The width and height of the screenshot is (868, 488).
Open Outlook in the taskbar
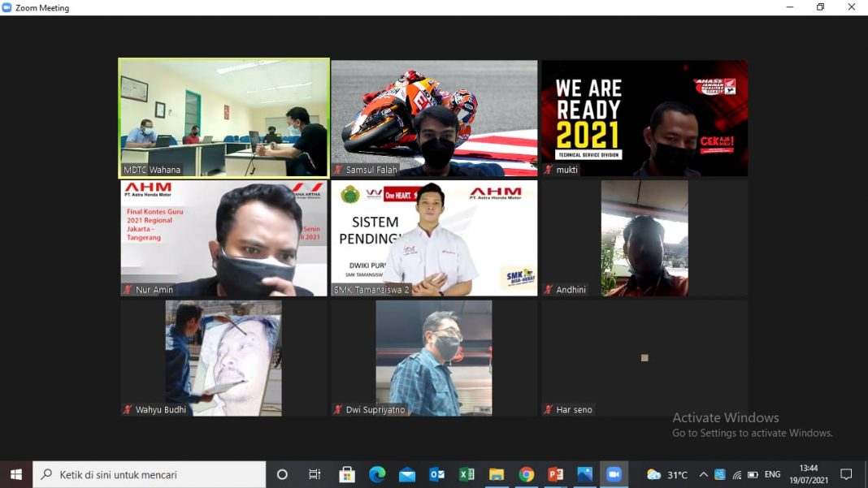tap(436, 474)
